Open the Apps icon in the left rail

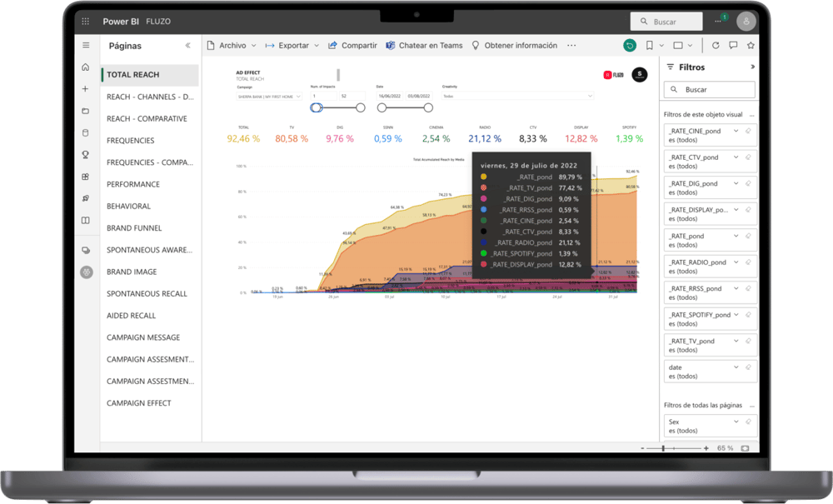(x=85, y=176)
